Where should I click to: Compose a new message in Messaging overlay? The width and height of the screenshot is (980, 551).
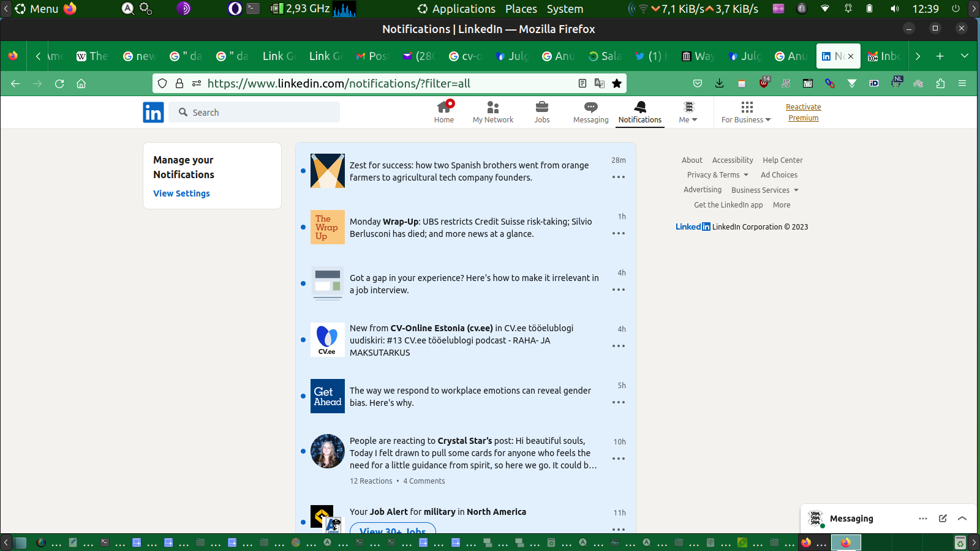(x=943, y=519)
